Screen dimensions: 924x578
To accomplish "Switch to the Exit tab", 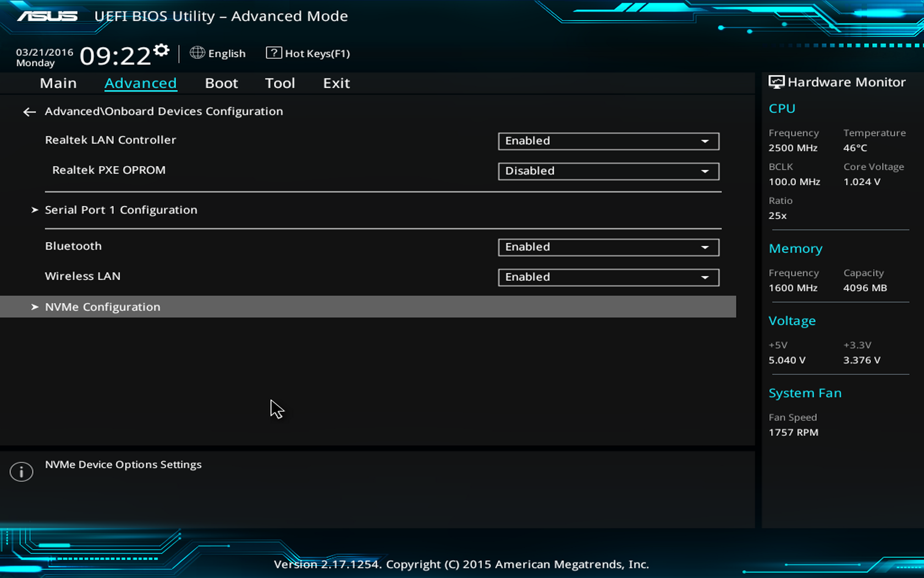I will [x=337, y=83].
